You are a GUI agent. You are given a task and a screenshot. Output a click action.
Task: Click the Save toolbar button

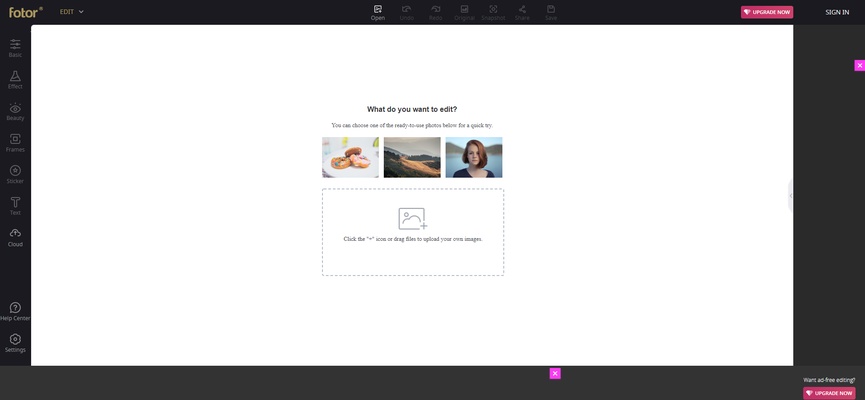pyautogui.click(x=551, y=12)
